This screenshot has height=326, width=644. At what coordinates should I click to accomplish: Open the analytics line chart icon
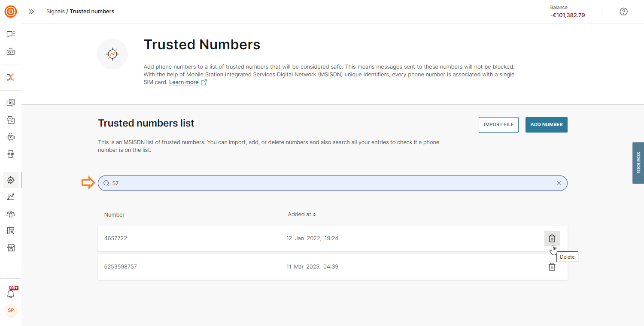[x=11, y=197]
